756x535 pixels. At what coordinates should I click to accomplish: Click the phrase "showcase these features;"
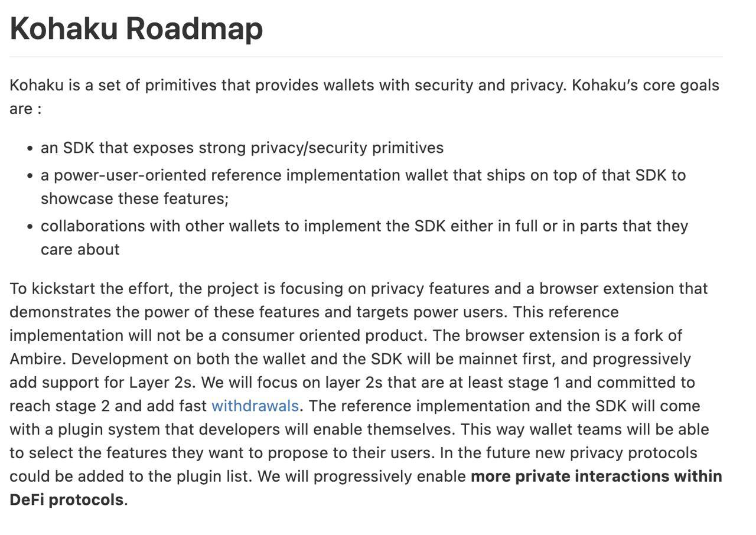click(x=134, y=198)
